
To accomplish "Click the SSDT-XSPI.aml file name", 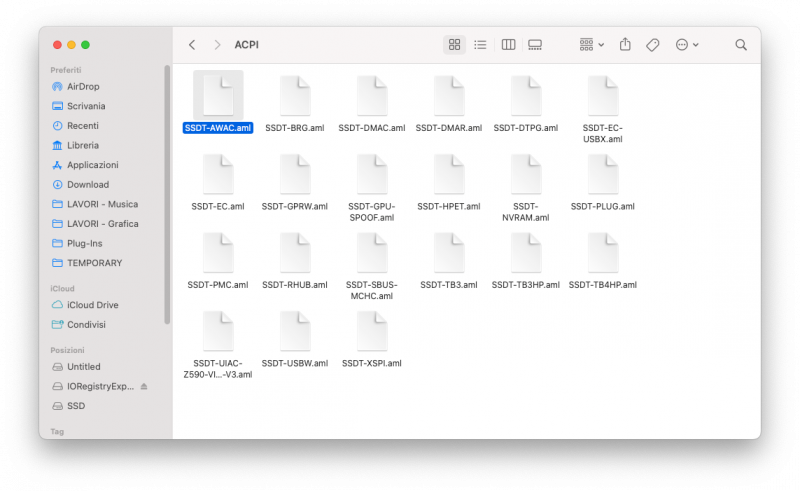I will [x=372, y=363].
